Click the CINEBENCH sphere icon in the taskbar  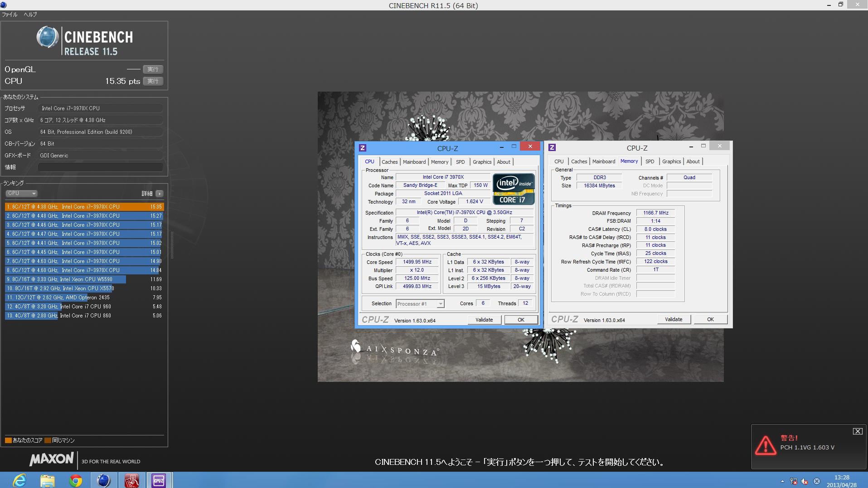click(104, 480)
